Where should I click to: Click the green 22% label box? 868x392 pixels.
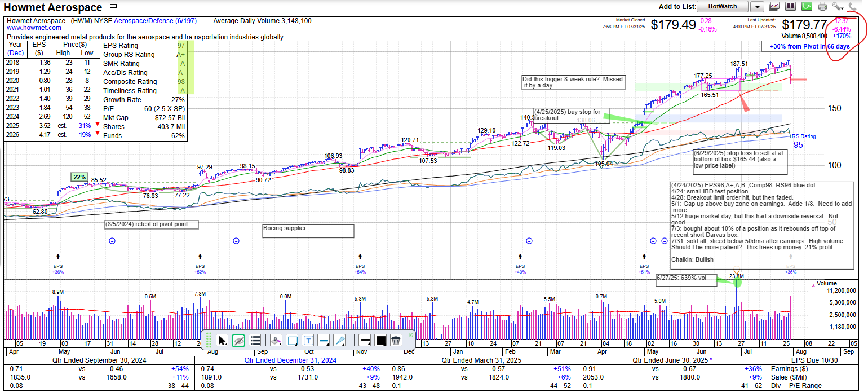point(79,177)
